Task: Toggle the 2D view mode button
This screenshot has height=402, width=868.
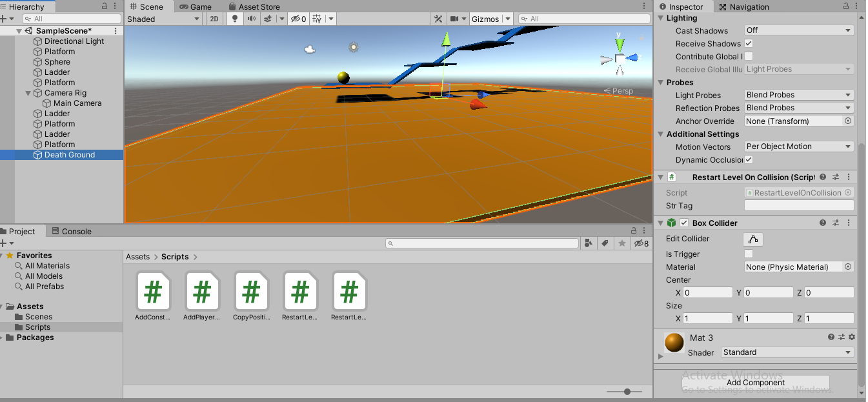Action: click(x=214, y=19)
